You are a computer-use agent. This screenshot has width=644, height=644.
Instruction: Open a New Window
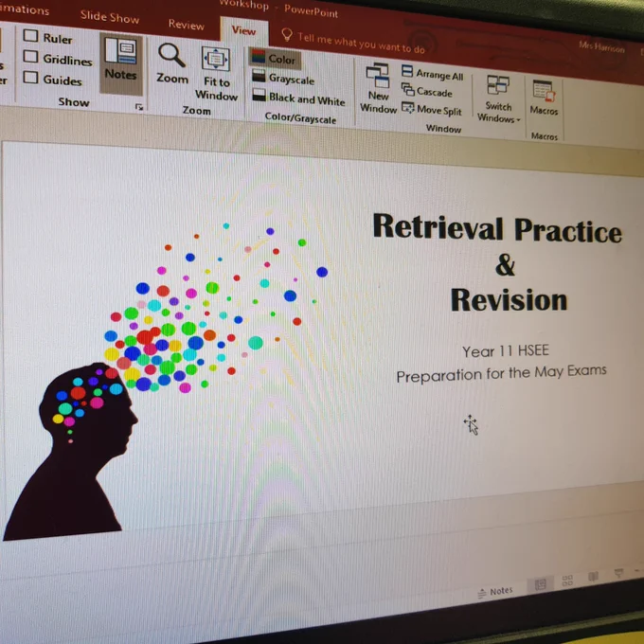coord(378,88)
